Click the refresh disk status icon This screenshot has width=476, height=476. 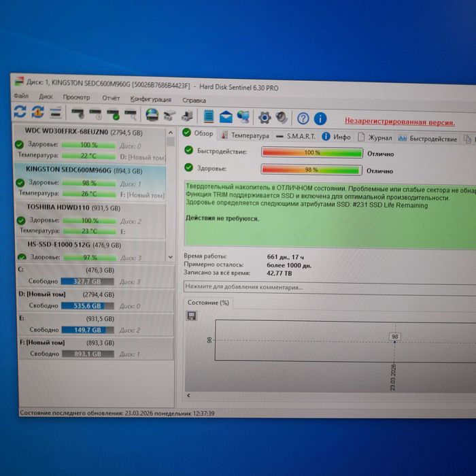click(20, 111)
